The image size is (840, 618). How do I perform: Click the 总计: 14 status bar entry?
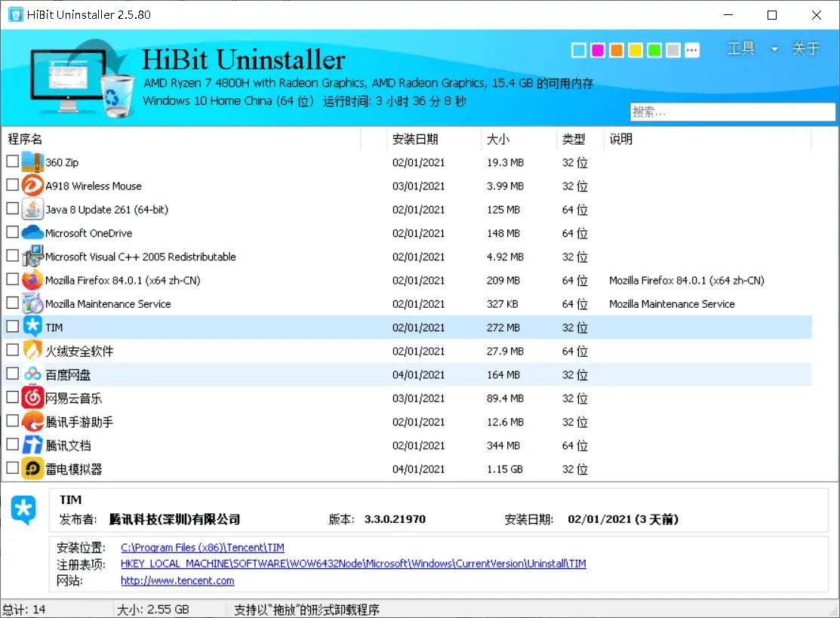pos(24,610)
